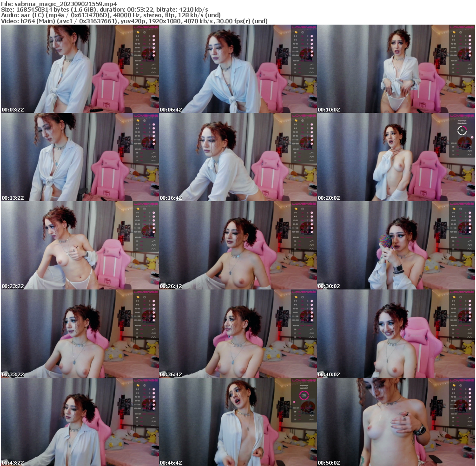Click the last frame at 00:50:02
476x466 pixels.
[396, 422]
